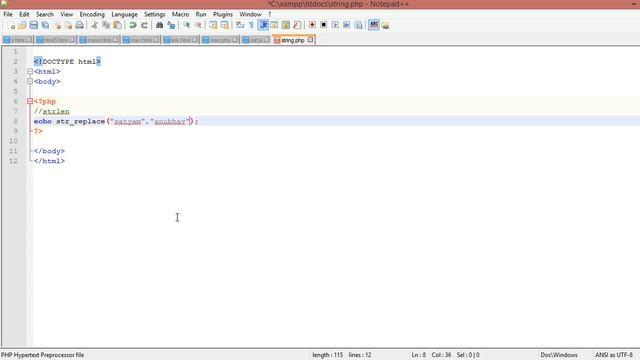Click 'ANSI as UTF-8' encoding in status bar

[613, 355]
